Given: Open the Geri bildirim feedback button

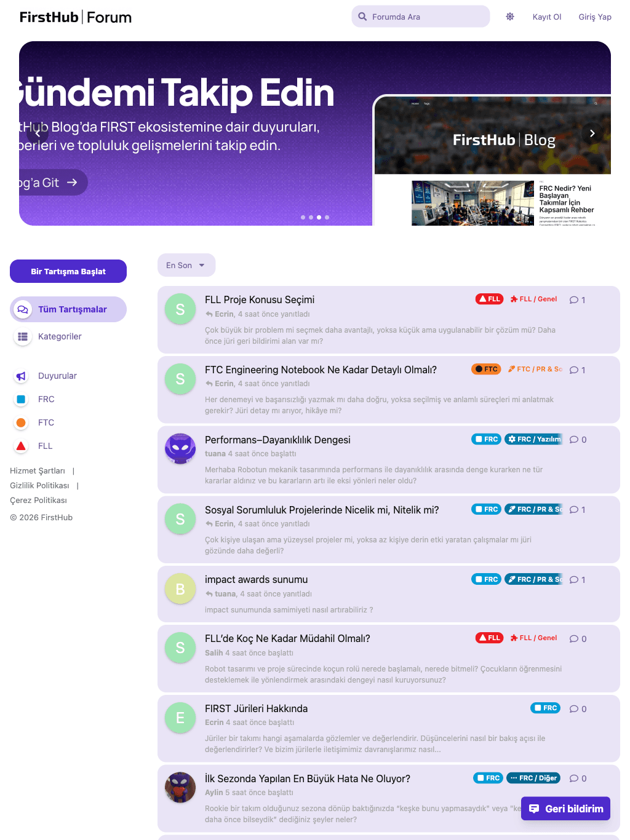Looking at the screenshot, I should click(x=566, y=809).
